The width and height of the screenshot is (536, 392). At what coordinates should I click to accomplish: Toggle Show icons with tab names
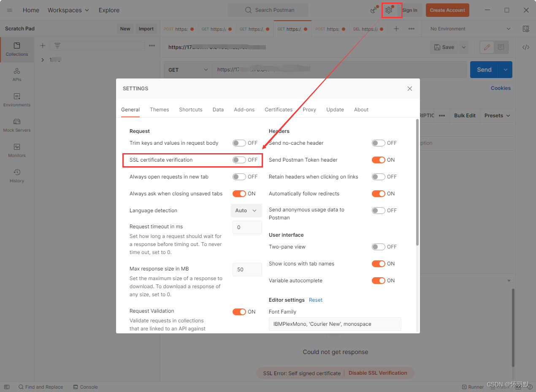click(x=378, y=264)
